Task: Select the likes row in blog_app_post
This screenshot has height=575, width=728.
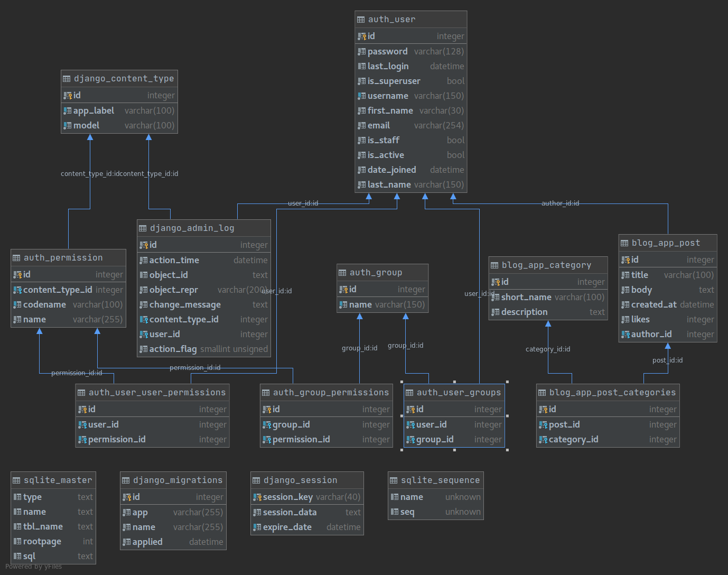Action: (667, 319)
